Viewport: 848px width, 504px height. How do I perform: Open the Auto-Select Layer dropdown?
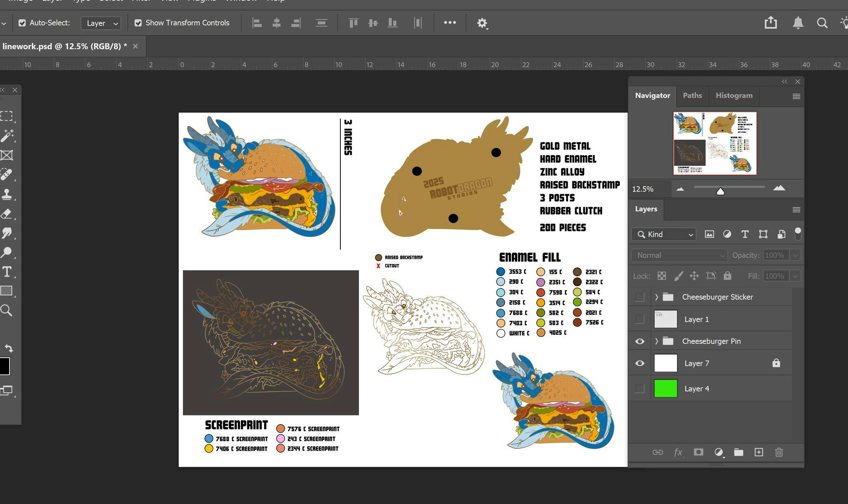coord(101,23)
